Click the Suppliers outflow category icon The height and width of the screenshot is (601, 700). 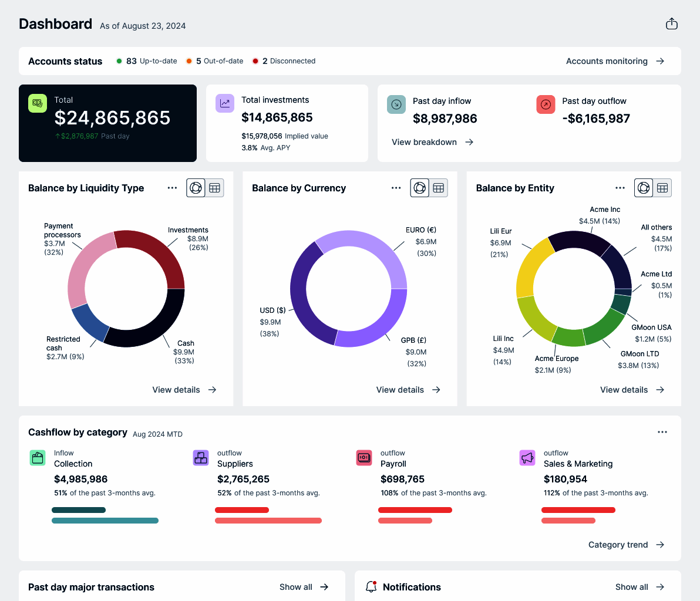coord(201,458)
